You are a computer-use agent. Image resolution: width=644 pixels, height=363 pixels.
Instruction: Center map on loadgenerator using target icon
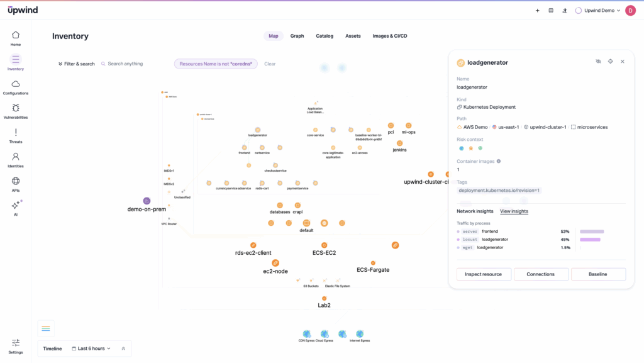coord(610,62)
